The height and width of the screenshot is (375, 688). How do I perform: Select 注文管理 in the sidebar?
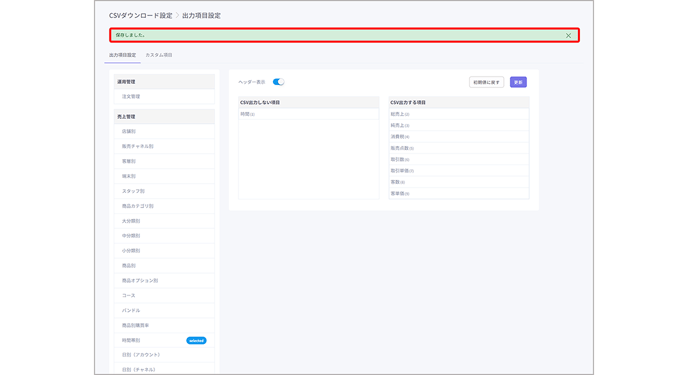coord(164,96)
